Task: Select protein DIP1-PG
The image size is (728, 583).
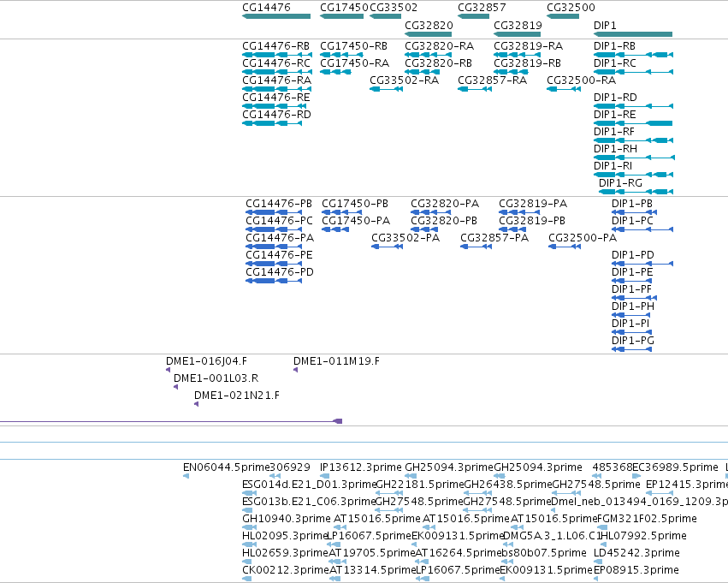Action: tap(632, 349)
